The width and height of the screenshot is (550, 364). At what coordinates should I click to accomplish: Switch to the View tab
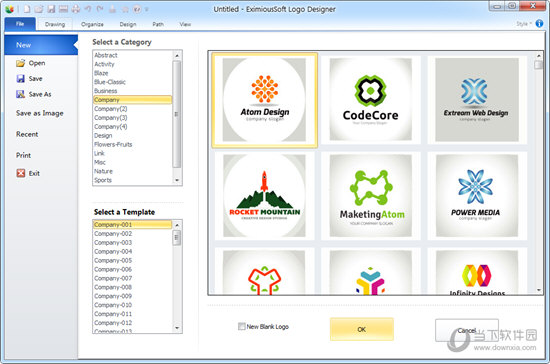[x=185, y=24]
